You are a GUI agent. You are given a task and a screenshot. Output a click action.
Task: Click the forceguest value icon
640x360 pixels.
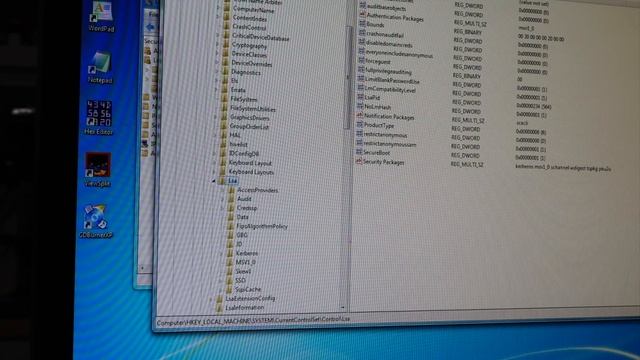tap(361, 60)
